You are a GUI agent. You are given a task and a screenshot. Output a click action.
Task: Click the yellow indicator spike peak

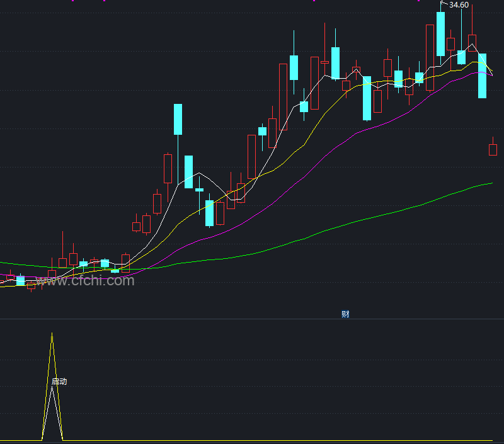coord(52,334)
